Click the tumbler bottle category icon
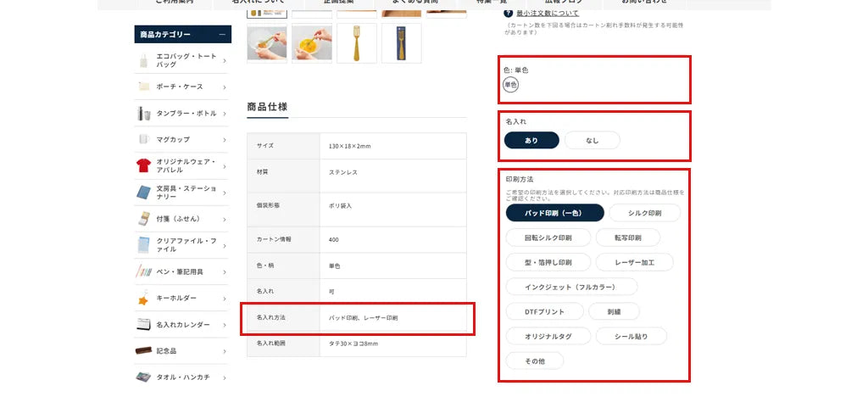Image resolution: width=868 pixels, height=408 pixels. (x=143, y=113)
